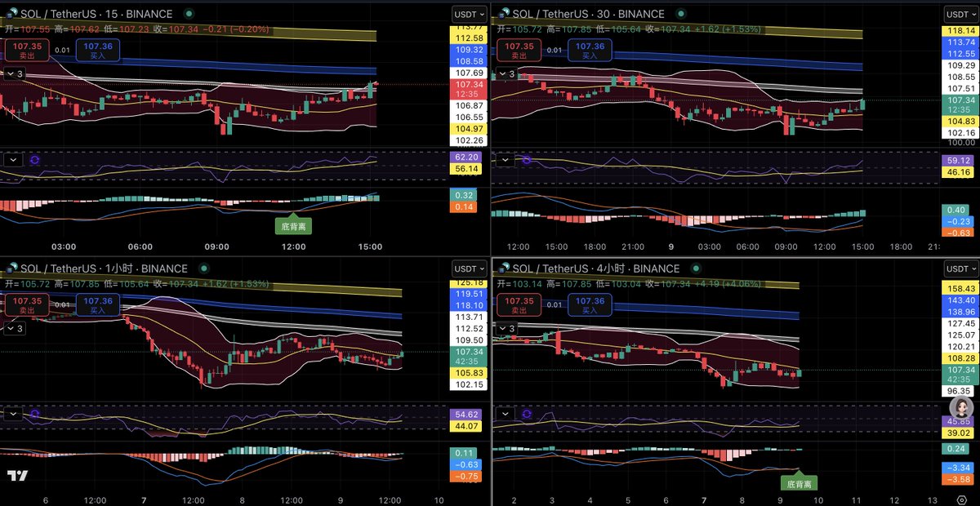Viewport: 980px width, 506px height.
Task: Click the 158.43 yellow price label
Action: tap(960, 289)
